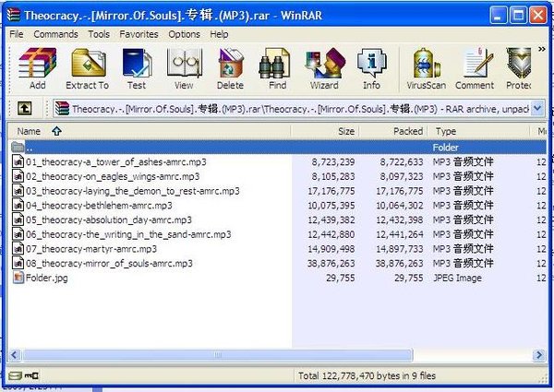Open the Tools menu

tap(99, 34)
